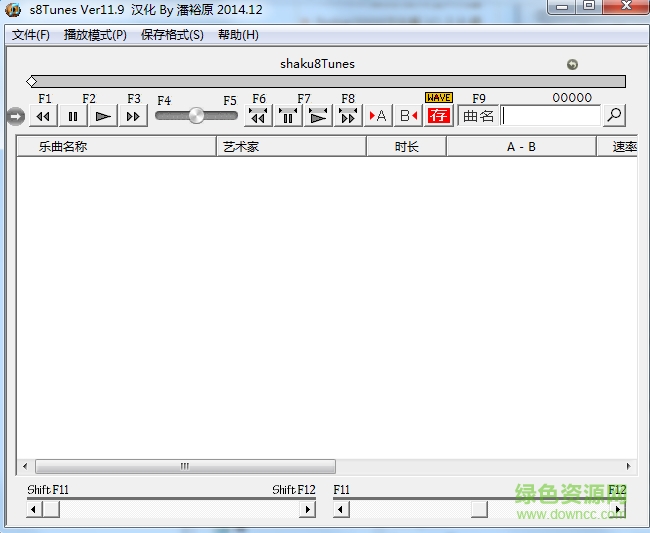Open the 文件(F) menu

coord(31,35)
